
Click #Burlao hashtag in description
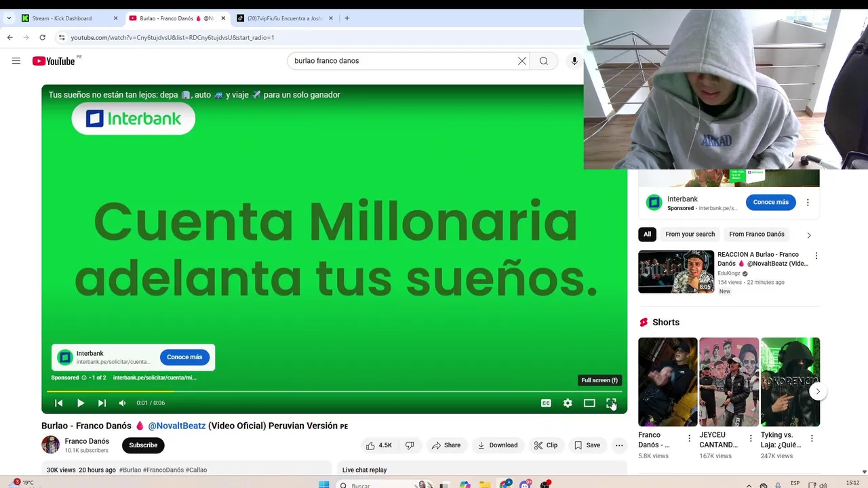click(130, 470)
